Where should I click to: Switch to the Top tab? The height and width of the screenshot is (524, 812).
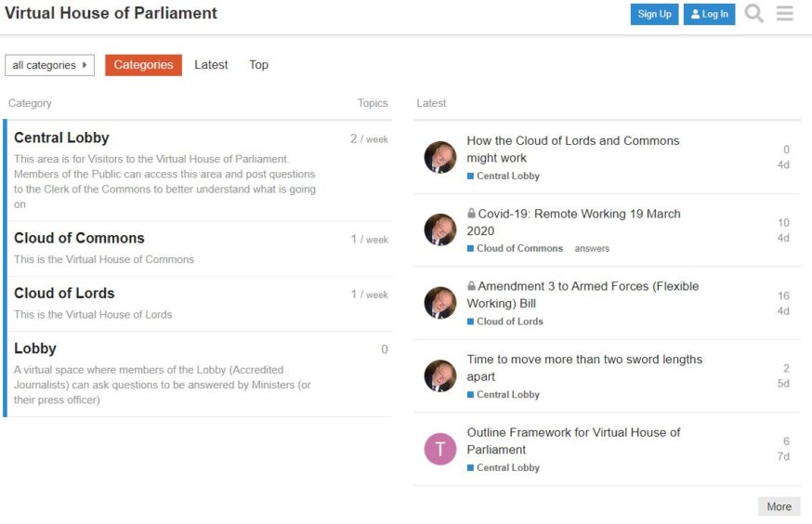(x=258, y=65)
